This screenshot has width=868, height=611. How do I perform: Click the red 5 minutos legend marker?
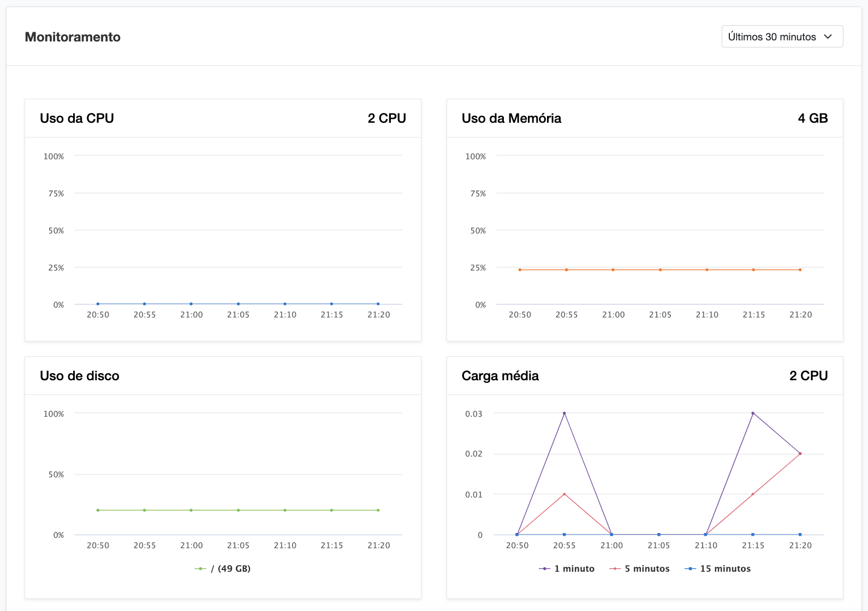(615, 568)
